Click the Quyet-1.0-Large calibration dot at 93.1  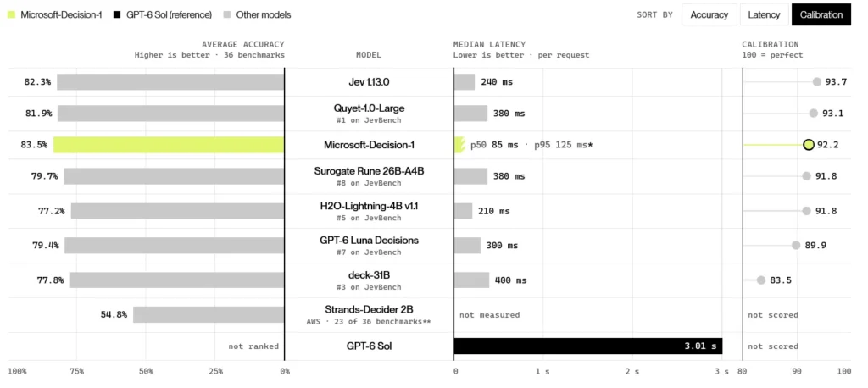coord(813,114)
